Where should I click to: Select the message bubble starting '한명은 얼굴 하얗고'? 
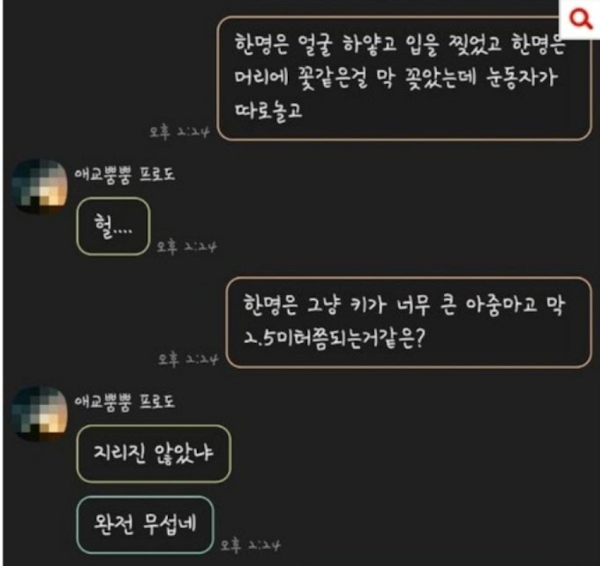tap(404, 78)
